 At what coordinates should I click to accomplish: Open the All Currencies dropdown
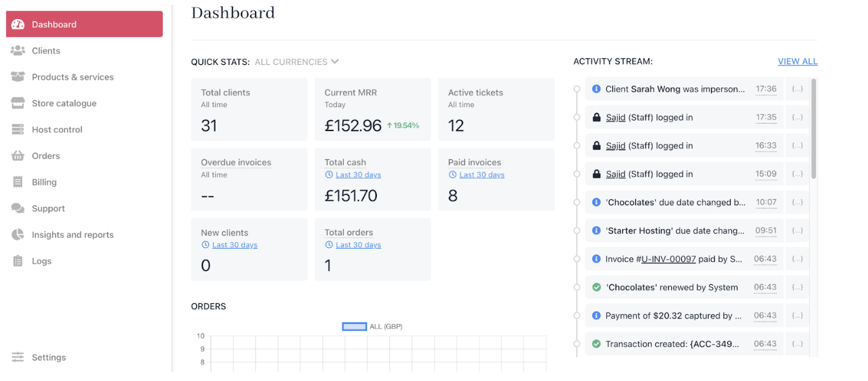pos(297,62)
